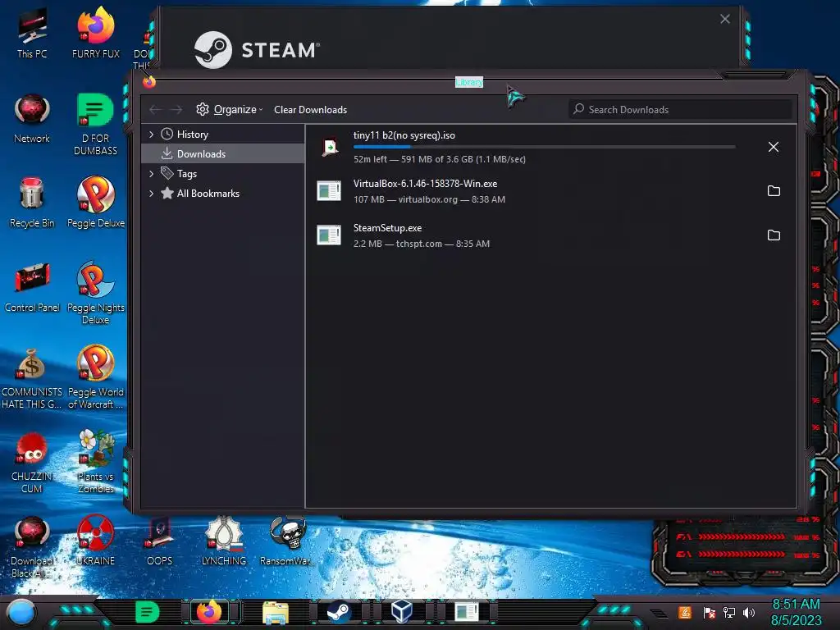The width and height of the screenshot is (840, 630).
Task: Switch to Firefox on the taskbar
Action: 209,612
